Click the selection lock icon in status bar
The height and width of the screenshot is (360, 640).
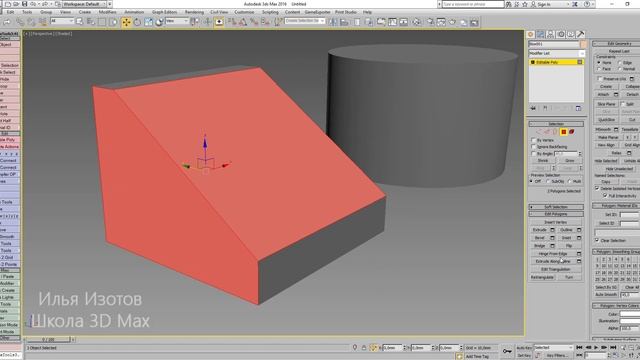point(364,348)
